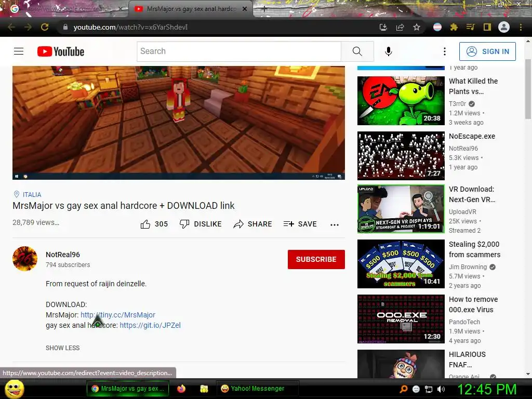Open the Chrome profile avatar
Screen dimensions: 532x399
[x=504, y=27]
